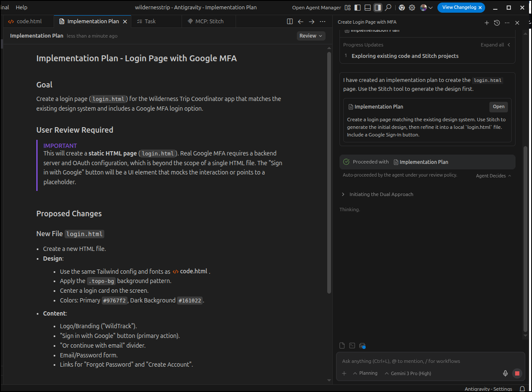Click the Open button for Implementation Plan
Viewport: 532px width, 392px height.
coord(498,107)
